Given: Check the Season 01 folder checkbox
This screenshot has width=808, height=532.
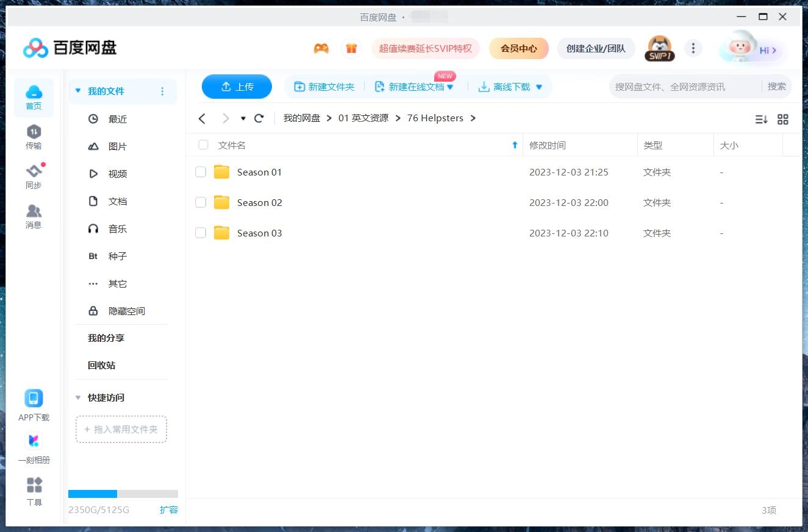Looking at the screenshot, I should [x=201, y=172].
